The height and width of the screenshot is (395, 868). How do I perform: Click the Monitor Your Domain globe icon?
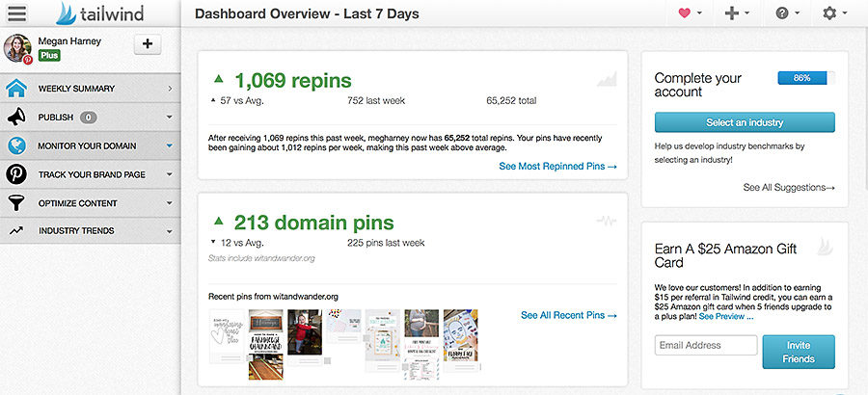(x=16, y=145)
